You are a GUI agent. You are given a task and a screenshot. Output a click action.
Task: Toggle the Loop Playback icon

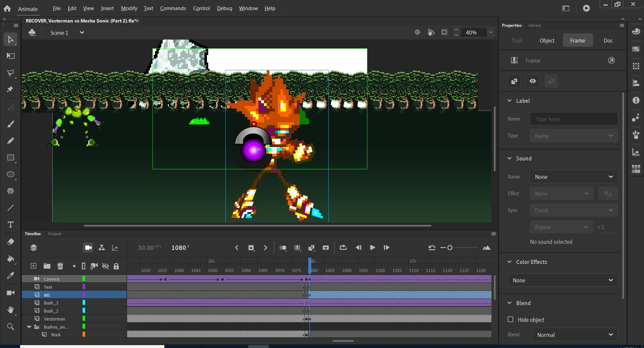pyautogui.click(x=343, y=248)
